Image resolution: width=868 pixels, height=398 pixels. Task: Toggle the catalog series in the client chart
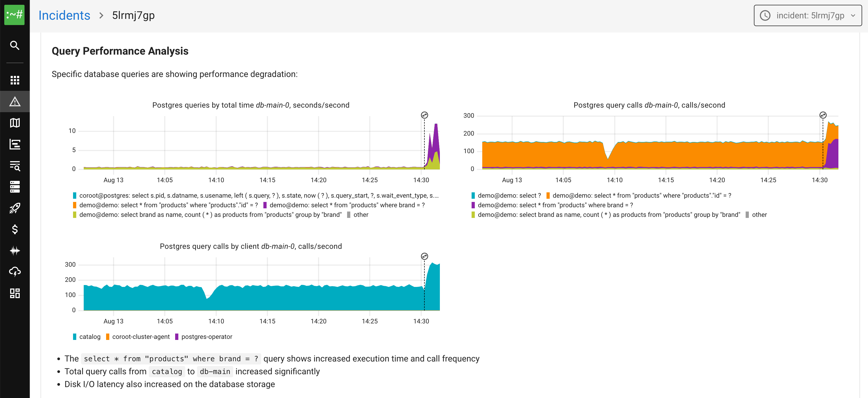coord(86,336)
